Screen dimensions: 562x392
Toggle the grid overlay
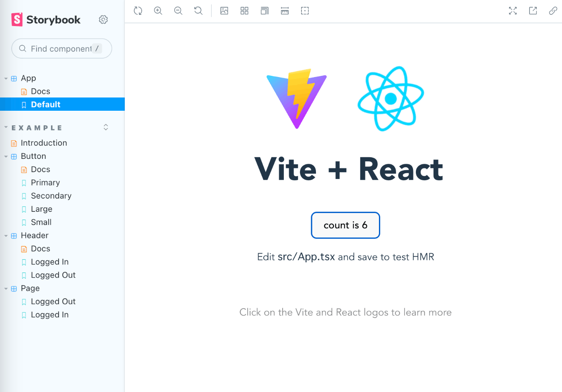pos(244,11)
